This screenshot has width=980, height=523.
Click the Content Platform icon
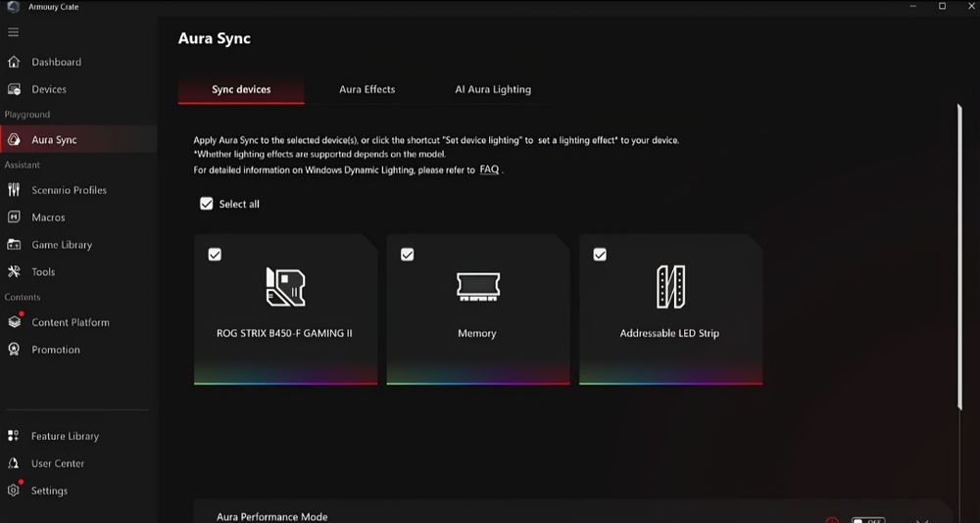[x=14, y=322]
